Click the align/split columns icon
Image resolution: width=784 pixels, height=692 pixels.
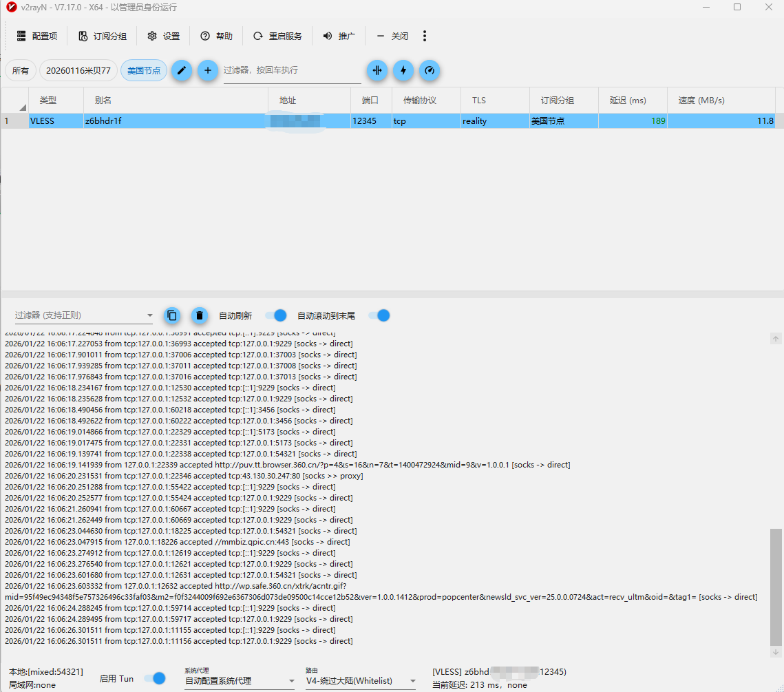[x=377, y=70]
